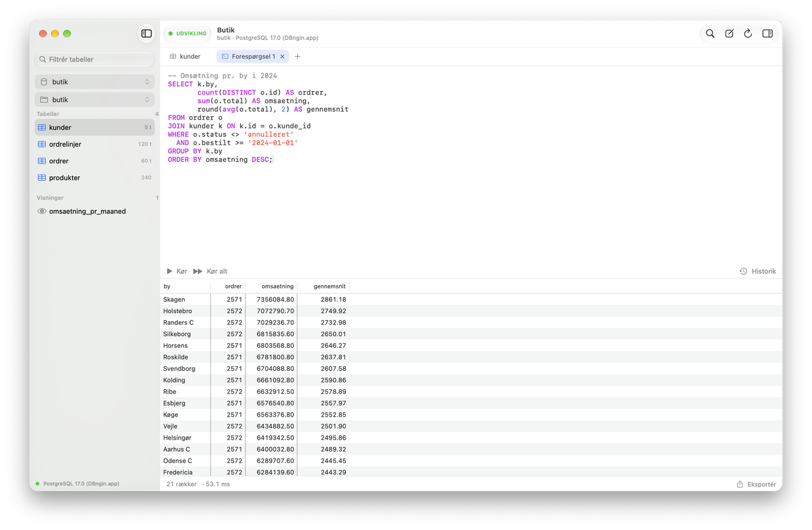Click the Visninger section header

(50, 197)
